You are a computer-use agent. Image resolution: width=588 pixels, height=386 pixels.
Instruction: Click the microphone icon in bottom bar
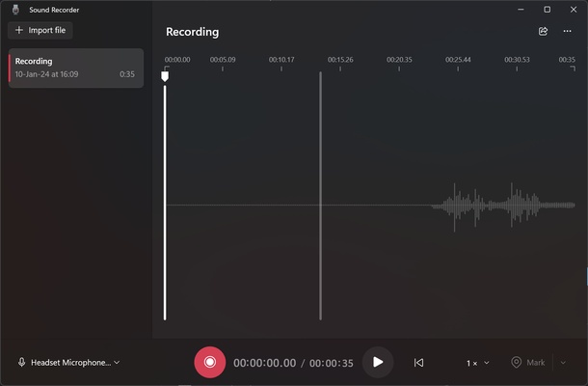22,362
